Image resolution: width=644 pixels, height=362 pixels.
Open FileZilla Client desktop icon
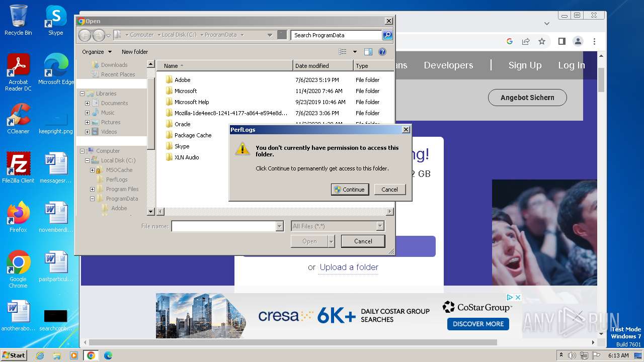(x=18, y=168)
